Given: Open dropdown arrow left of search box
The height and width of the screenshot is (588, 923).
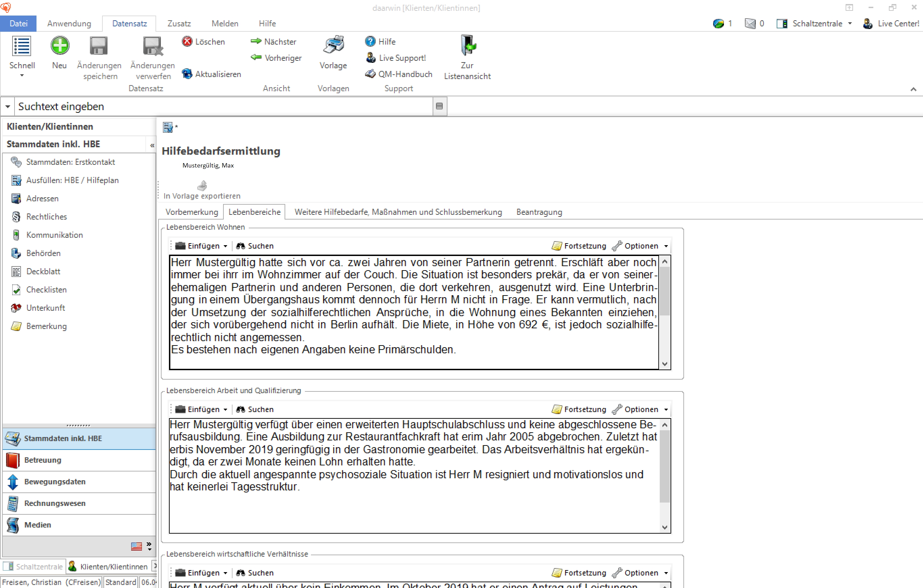Looking at the screenshot, I should pos(7,106).
